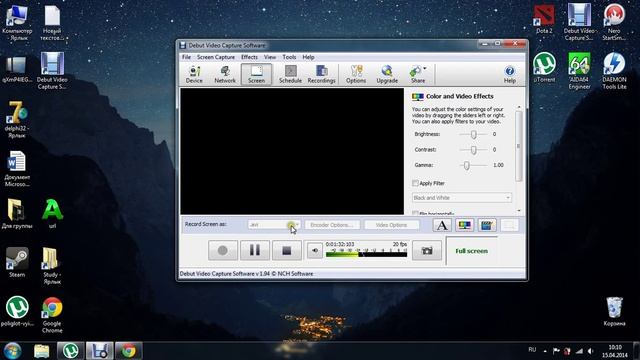640x360 pixels.
Task: Open the View menu
Action: [x=270, y=57]
